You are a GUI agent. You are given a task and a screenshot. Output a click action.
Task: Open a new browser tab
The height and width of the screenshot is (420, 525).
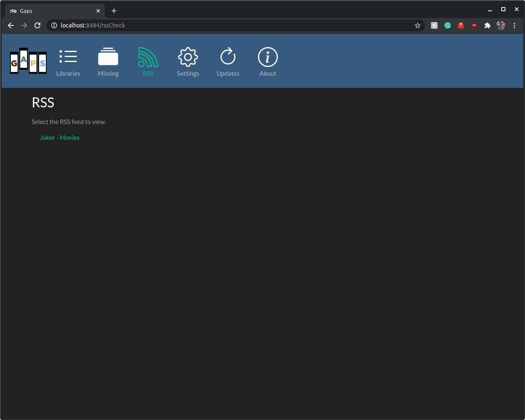coord(114,10)
